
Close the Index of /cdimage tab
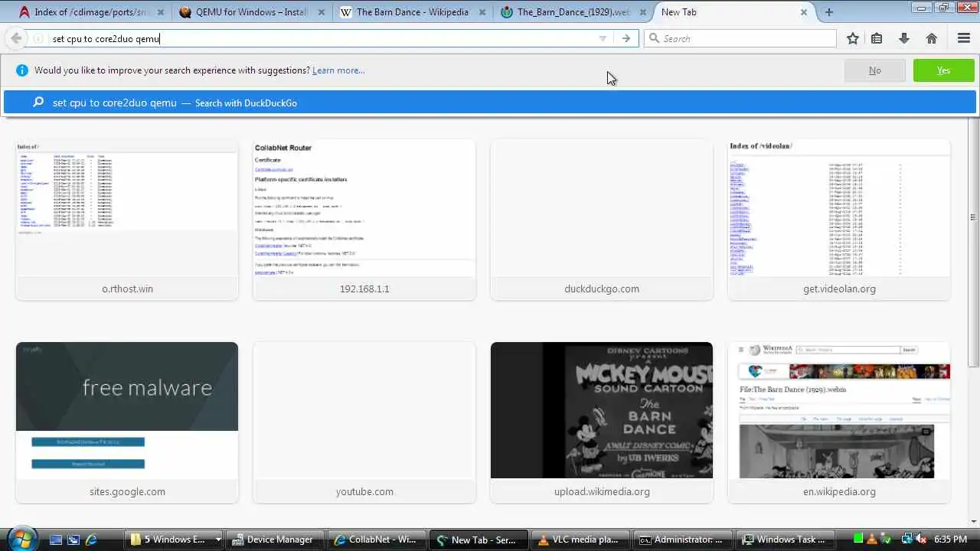click(x=161, y=12)
